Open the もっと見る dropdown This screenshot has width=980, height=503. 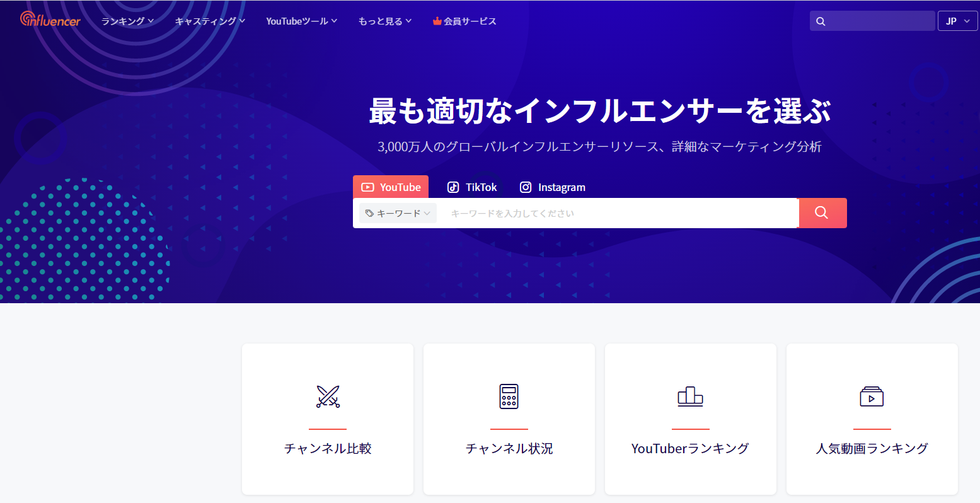384,21
